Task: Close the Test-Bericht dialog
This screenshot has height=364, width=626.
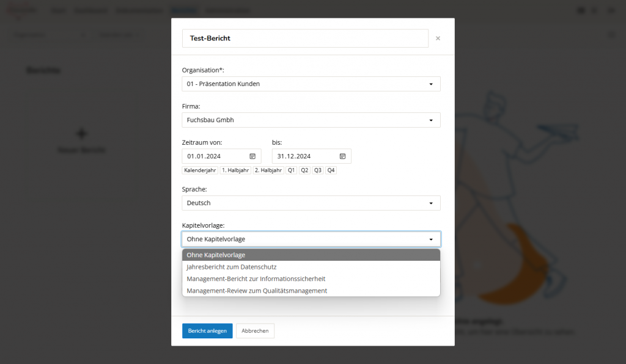Action: [x=438, y=38]
